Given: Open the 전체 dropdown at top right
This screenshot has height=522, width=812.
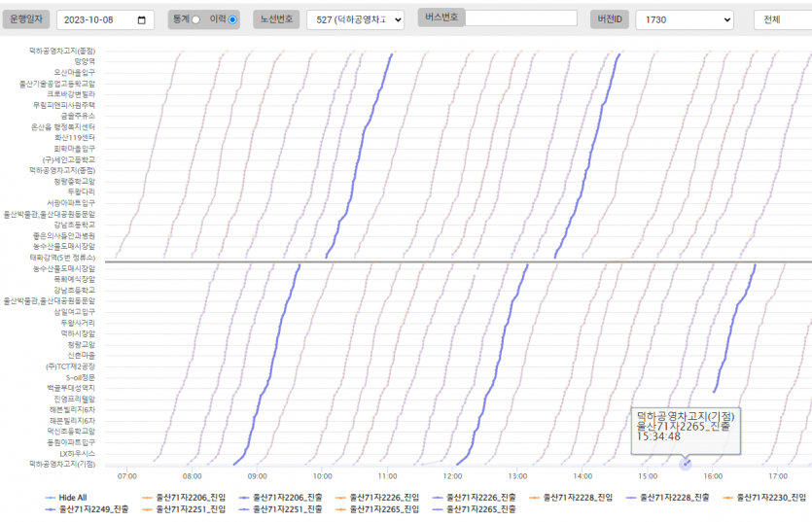Looking at the screenshot, I should click(784, 20).
